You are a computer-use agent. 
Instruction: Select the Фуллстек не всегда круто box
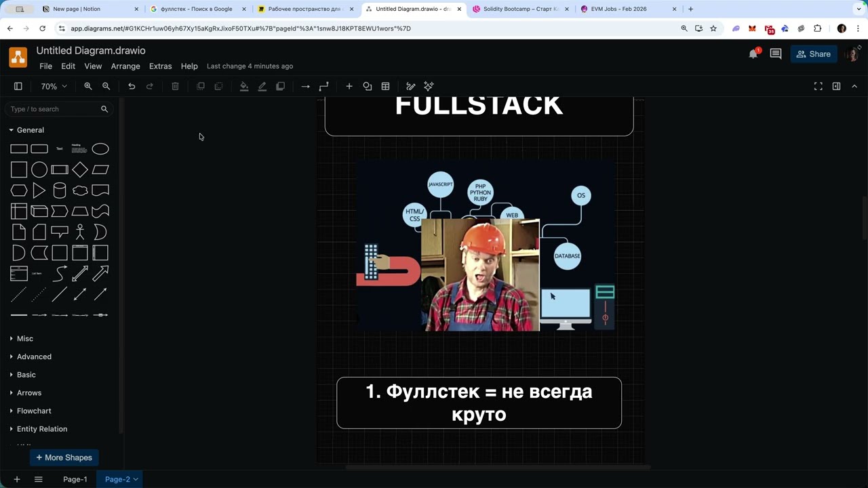(479, 403)
